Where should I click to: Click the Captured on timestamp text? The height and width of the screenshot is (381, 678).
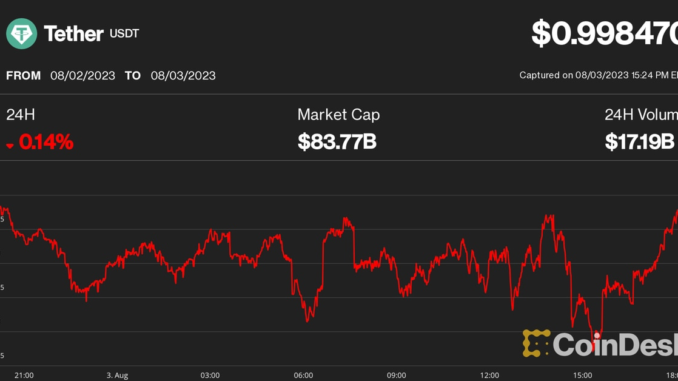tap(598, 75)
